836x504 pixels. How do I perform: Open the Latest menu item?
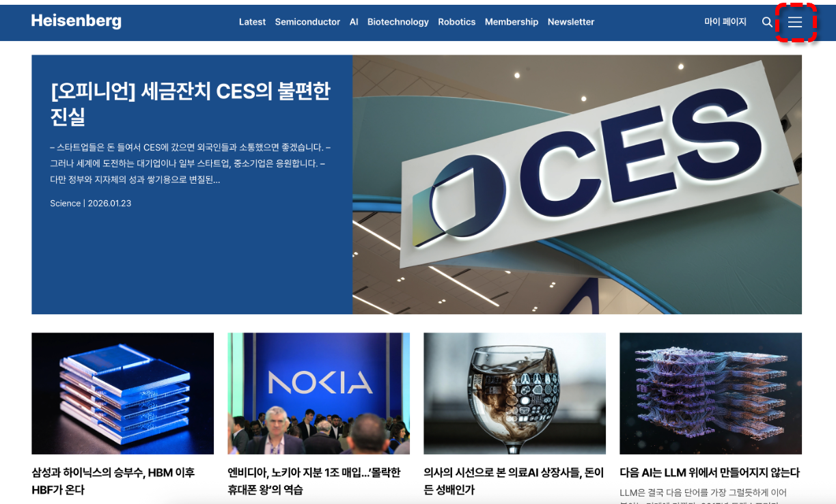[x=252, y=22]
